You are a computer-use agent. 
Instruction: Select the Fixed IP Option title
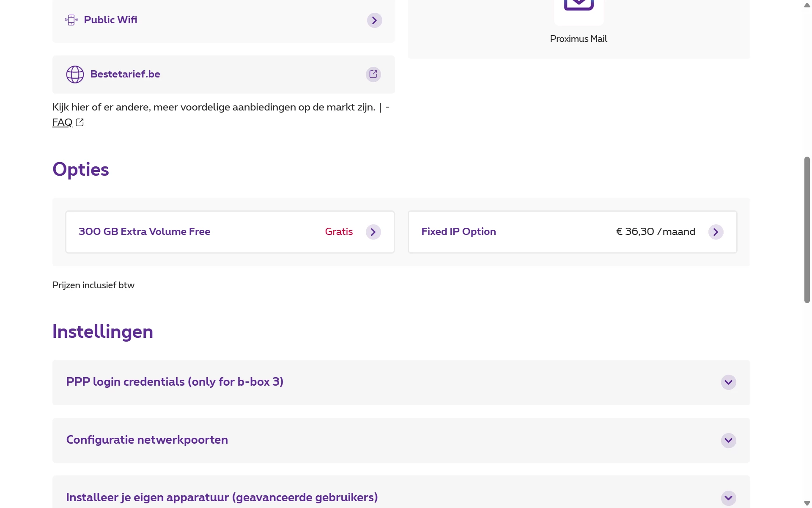click(458, 232)
